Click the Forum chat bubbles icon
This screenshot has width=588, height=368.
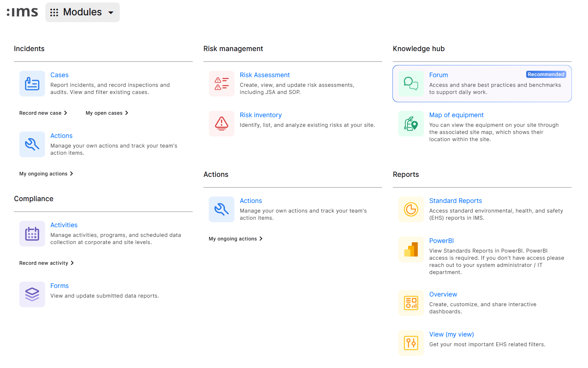[411, 84]
